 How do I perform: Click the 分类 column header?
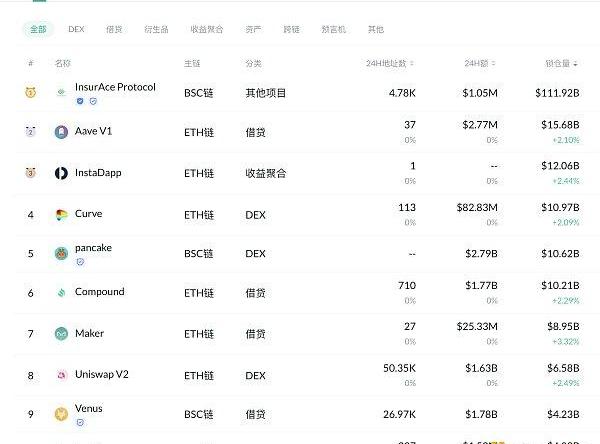[x=253, y=64]
